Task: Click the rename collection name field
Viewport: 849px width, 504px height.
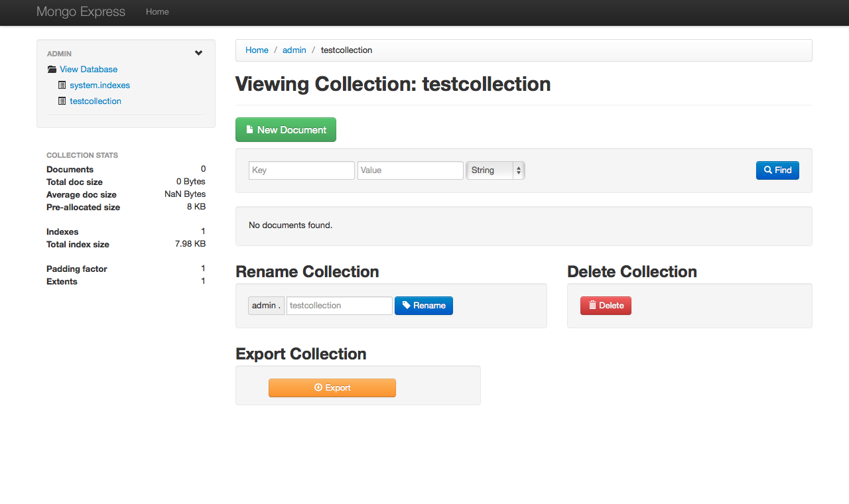Action: pos(339,306)
